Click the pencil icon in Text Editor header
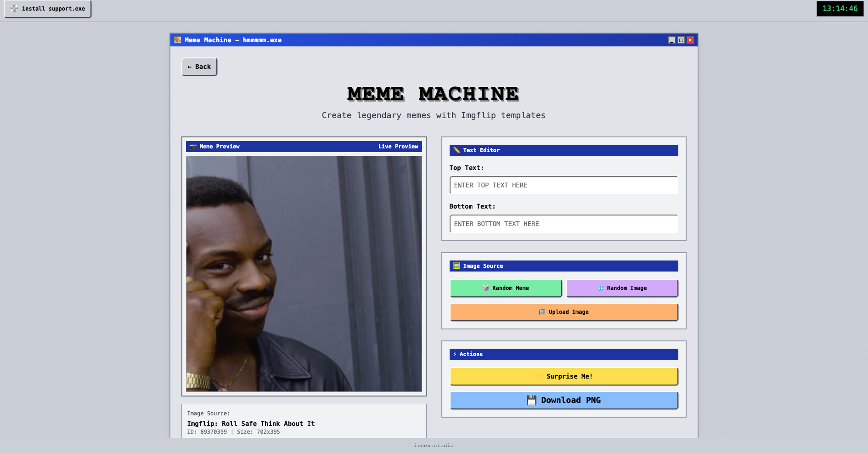 click(x=457, y=150)
